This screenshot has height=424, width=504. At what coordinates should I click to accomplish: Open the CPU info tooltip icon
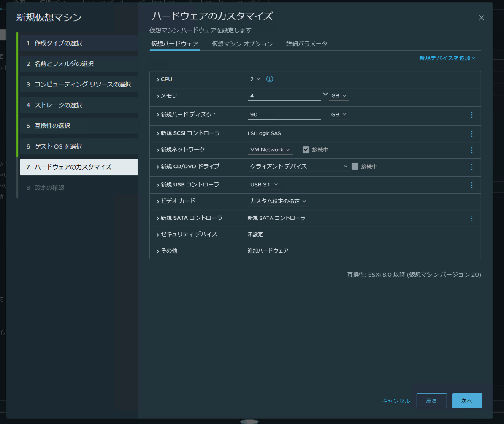tap(269, 78)
